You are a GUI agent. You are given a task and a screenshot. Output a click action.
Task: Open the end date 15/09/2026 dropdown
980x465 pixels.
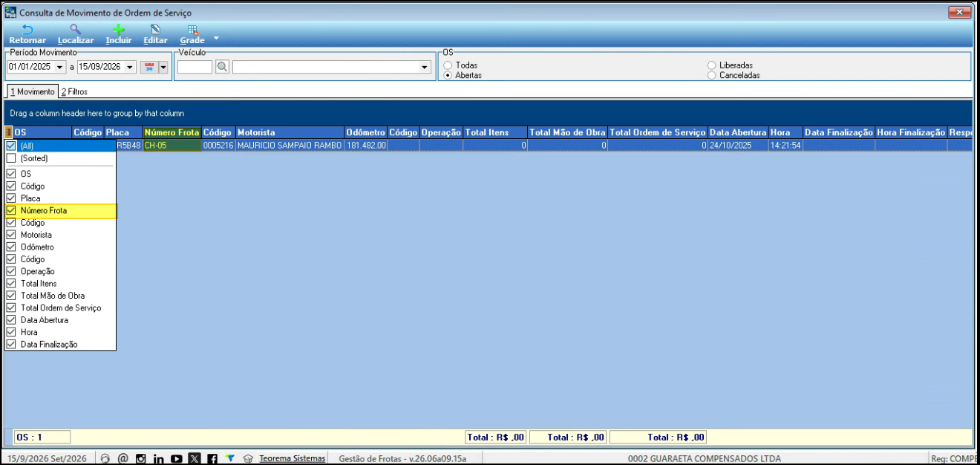pyautogui.click(x=131, y=67)
